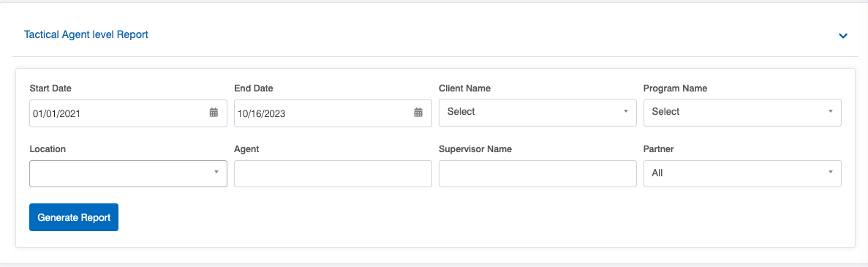The height and width of the screenshot is (267, 868).
Task: Click into the Agent text field
Action: pos(333,173)
